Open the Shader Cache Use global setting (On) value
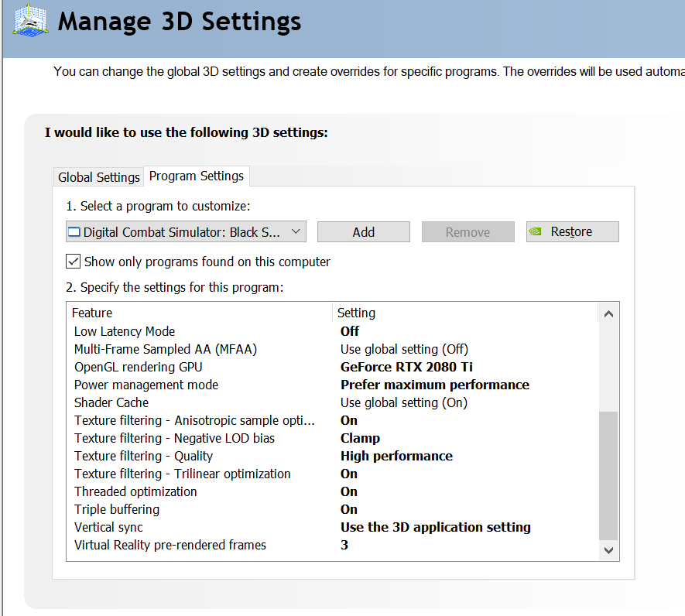This screenshot has width=685, height=616. [404, 403]
